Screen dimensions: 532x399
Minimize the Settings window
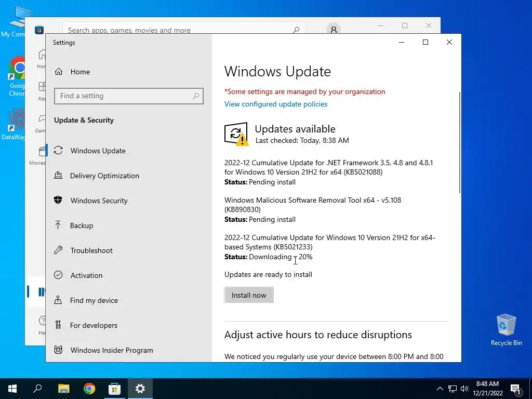(x=402, y=42)
